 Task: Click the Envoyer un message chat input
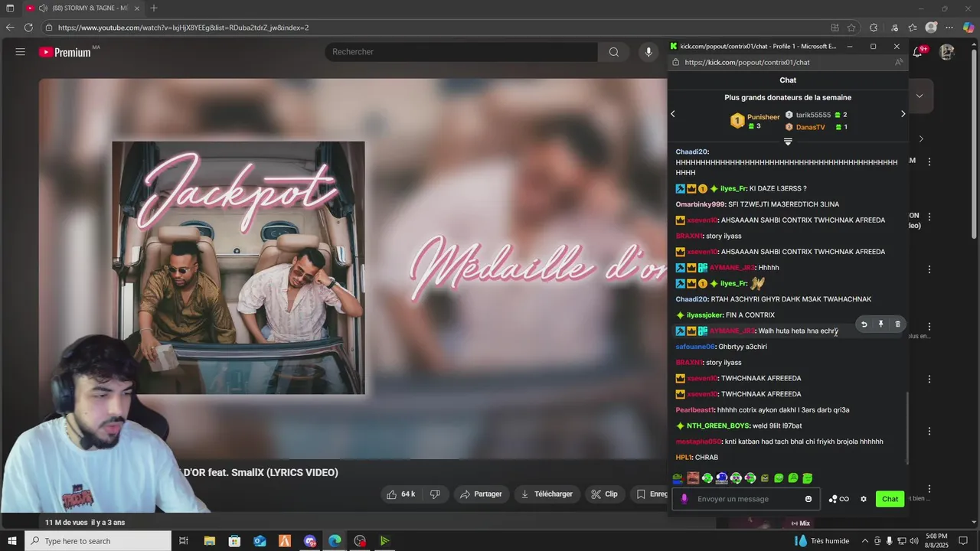[746, 499]
